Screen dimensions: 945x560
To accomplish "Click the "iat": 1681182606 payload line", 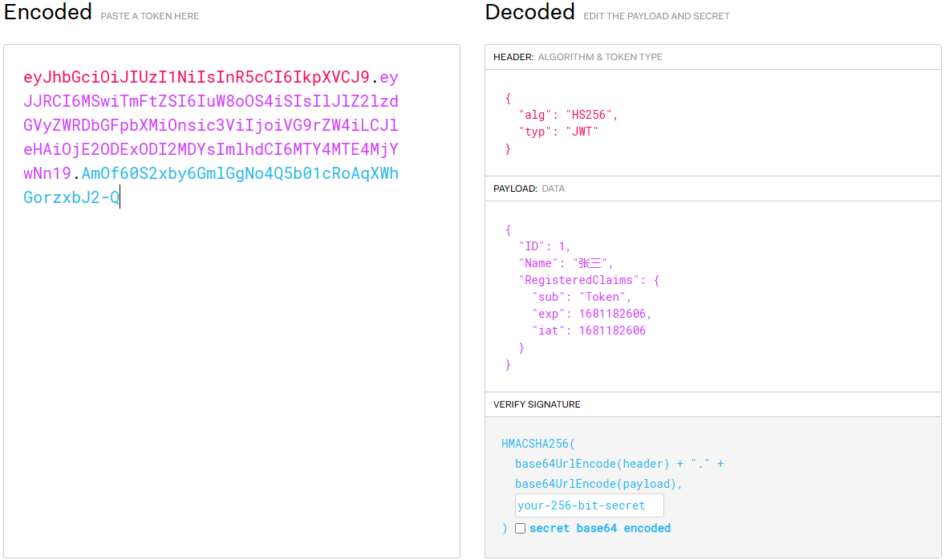I will 588,331.
